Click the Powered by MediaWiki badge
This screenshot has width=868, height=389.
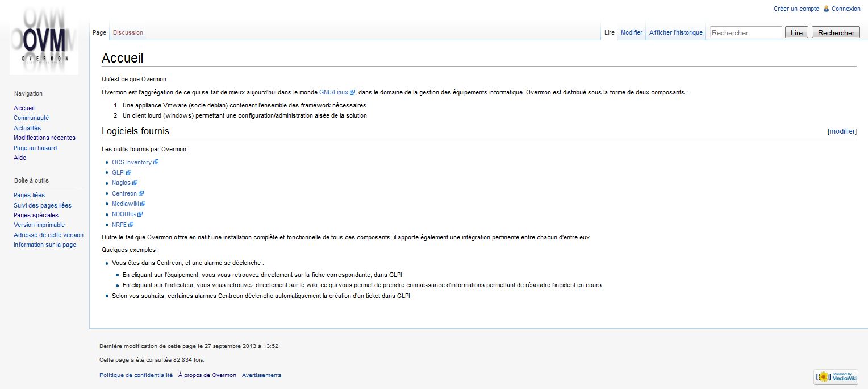point(836,376)
